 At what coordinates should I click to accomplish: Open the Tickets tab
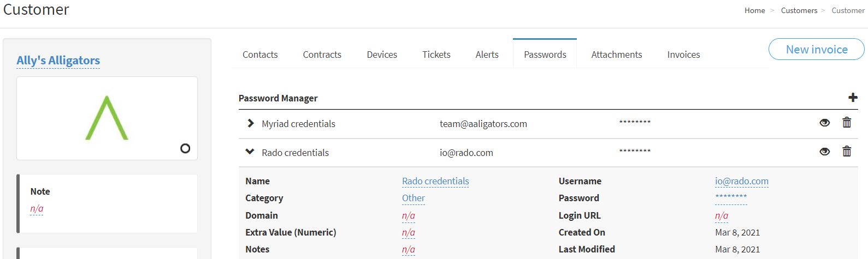(x=436, y=55)
